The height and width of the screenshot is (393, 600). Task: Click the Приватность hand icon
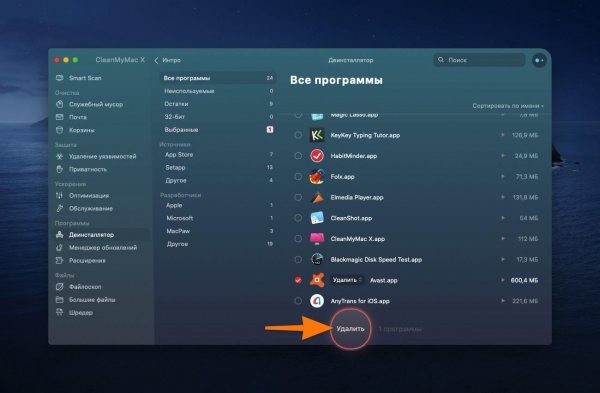(59, 169)
